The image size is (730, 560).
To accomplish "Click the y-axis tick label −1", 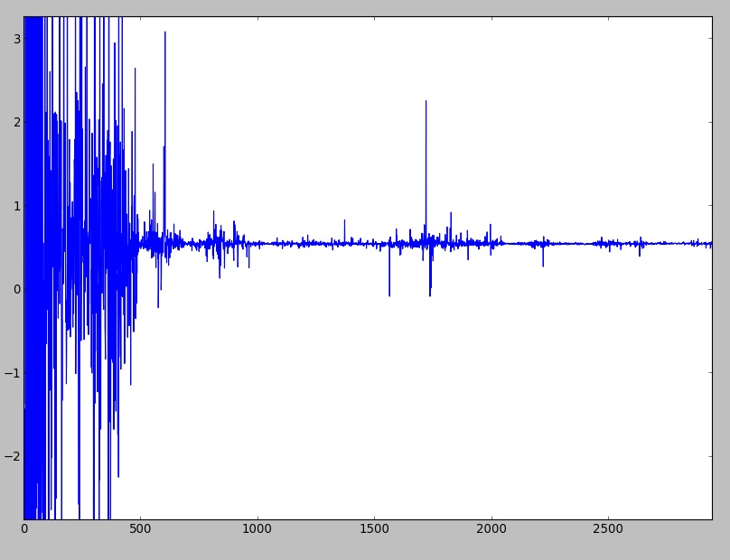I will (x=13, y=373).
